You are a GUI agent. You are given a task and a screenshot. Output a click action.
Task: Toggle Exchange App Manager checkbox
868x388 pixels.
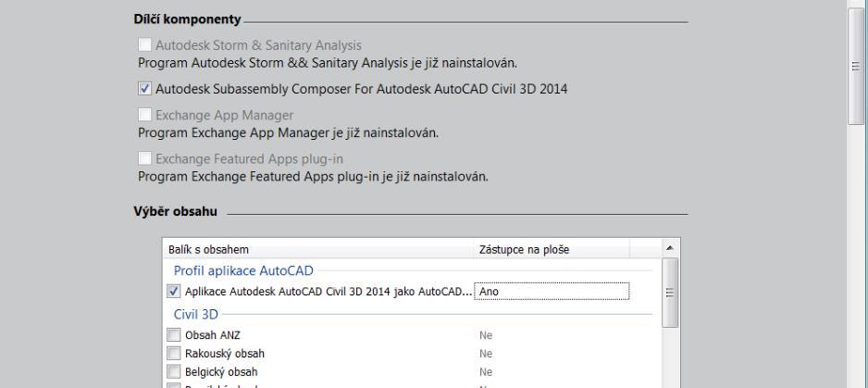click(144, 115)
